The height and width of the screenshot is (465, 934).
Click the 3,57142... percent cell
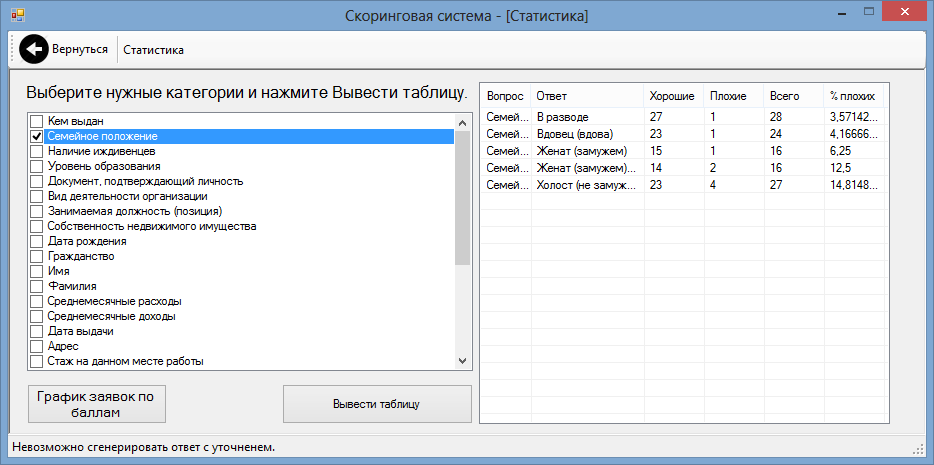tap(854, 117)
